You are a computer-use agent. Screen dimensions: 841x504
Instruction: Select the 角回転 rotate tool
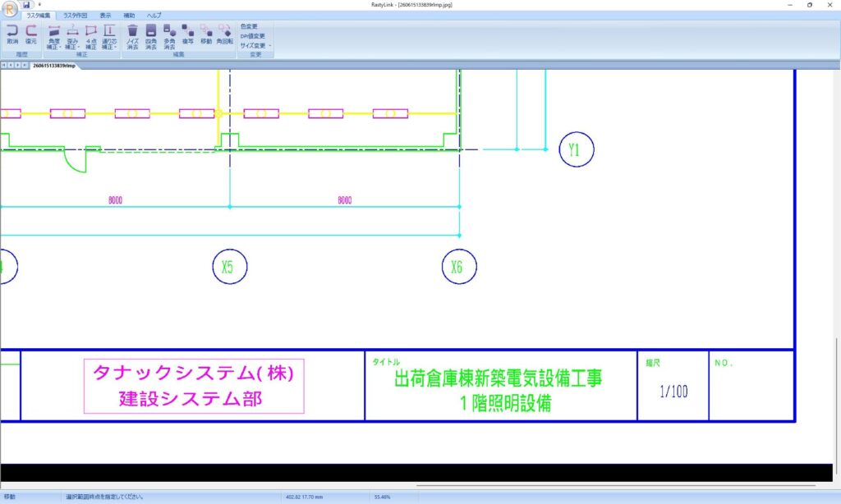225,34
